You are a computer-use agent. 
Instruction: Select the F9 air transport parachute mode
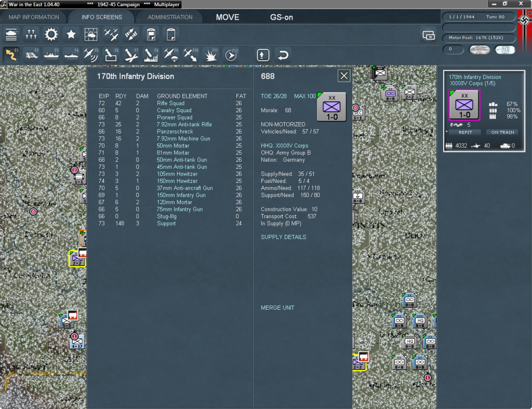171,55
